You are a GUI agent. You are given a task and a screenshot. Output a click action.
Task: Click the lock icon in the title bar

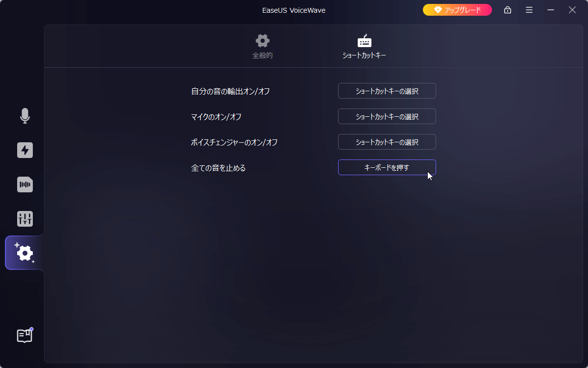pos(508,10)
